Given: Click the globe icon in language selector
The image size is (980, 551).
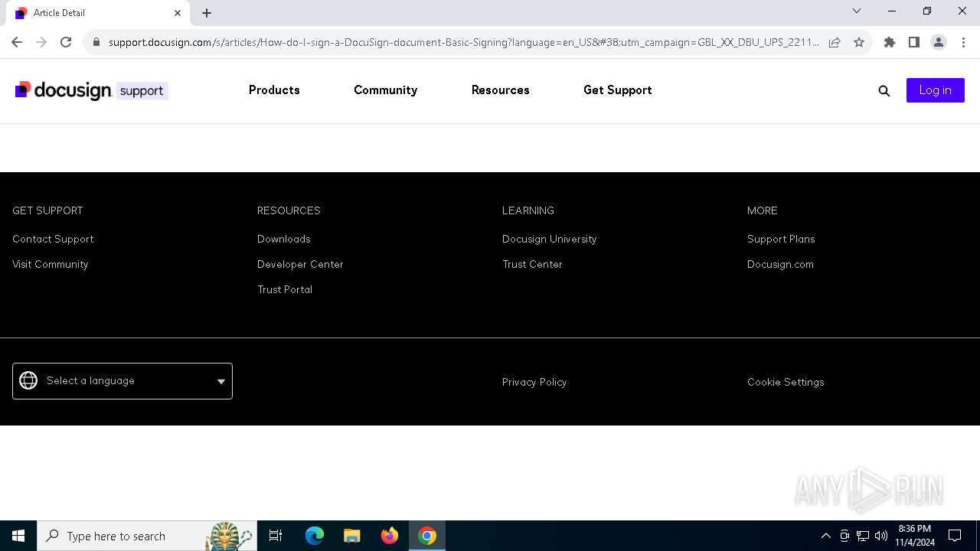Looking at the screenshot, I should [28, 380].
